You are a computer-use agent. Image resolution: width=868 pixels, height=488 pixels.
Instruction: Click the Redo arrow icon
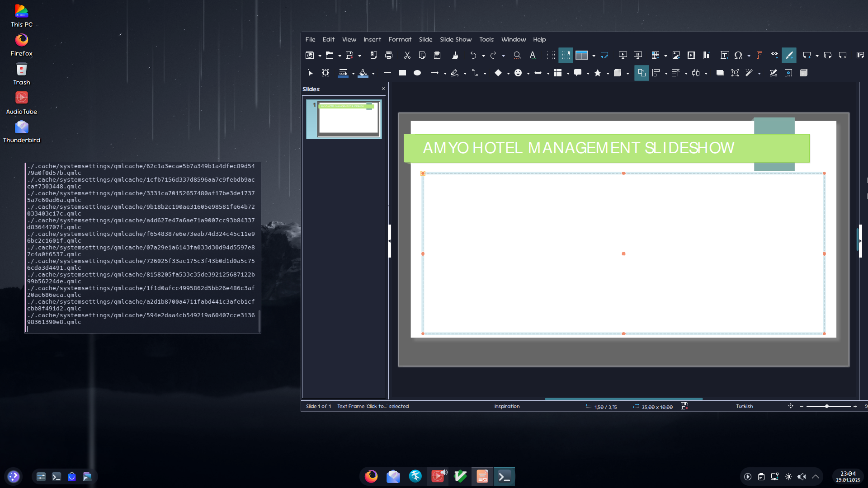pos(493,55)
